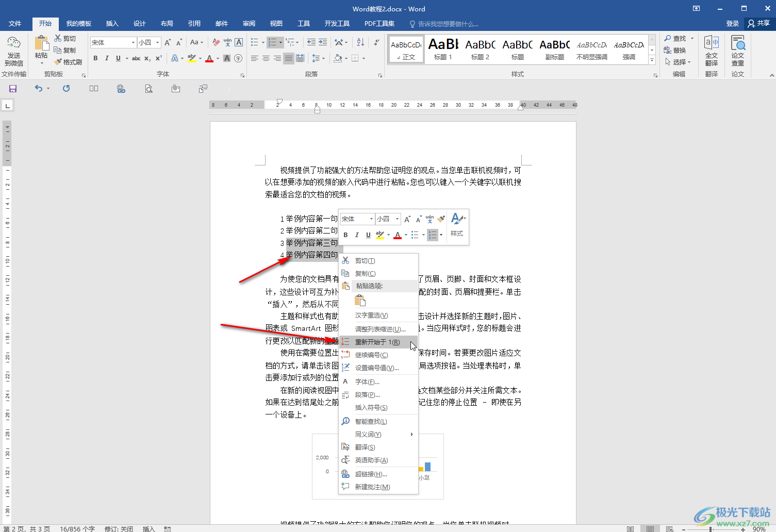
Task: Click Increase Font Size in ribbon
Action: pyautogui.click(x=168, y=42)
